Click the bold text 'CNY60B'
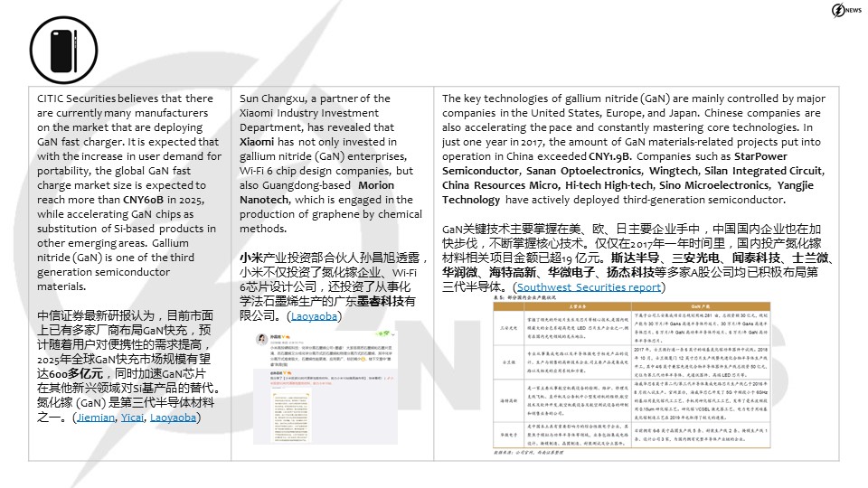 pos(144,200)
